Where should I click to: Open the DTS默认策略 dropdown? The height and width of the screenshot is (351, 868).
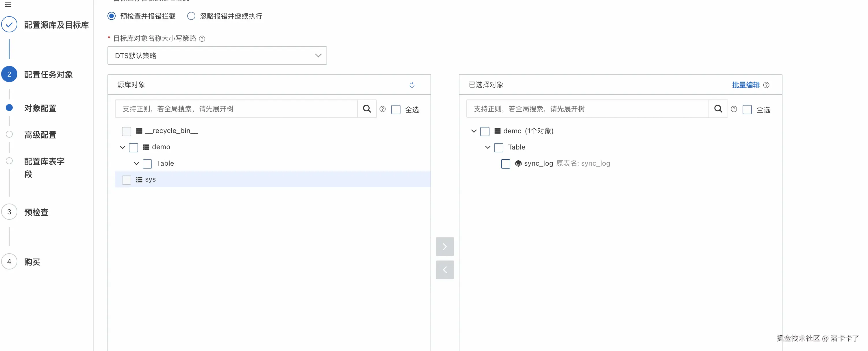pos(217,56)
